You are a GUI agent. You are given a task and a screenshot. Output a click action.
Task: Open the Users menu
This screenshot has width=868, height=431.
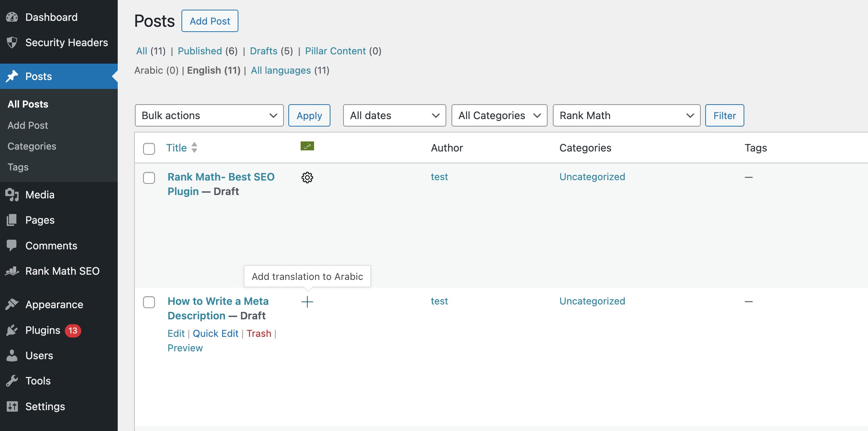tap(59, 355)
